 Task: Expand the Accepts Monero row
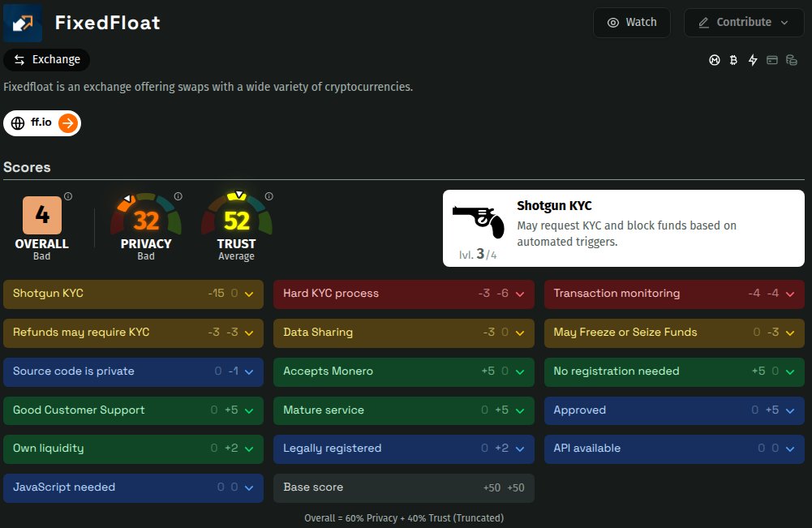point(404,371)
